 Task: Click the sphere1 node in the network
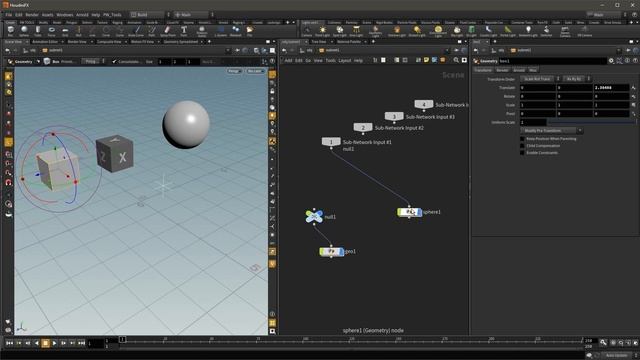point(409,212)
